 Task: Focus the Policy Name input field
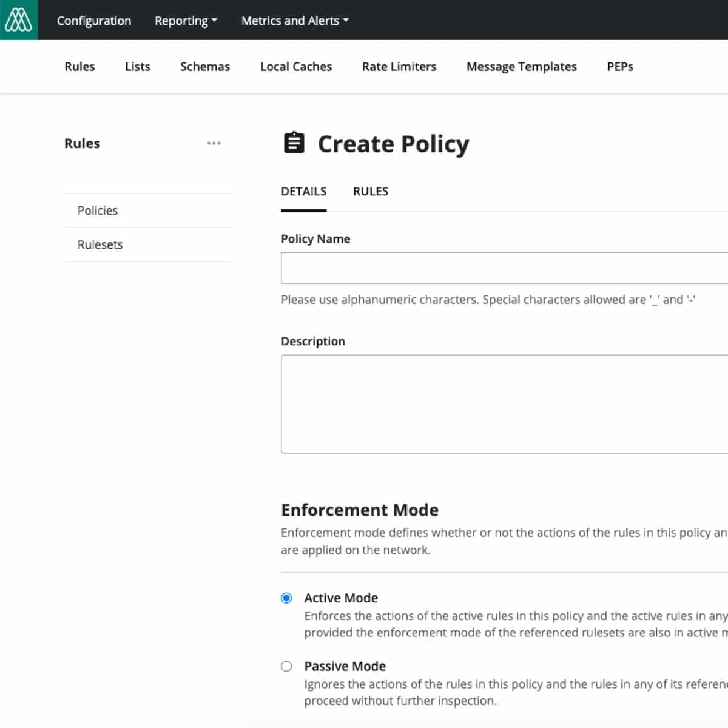pos(504,268)
